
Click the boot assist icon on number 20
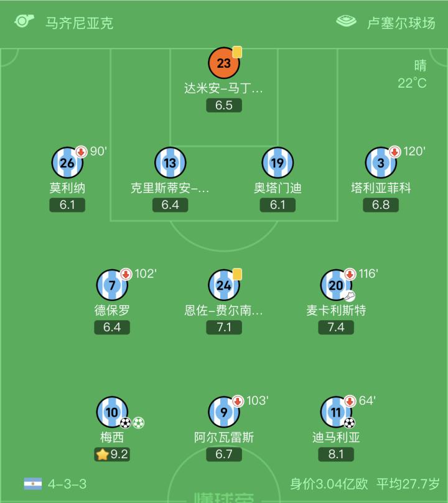(x=350, y=296)
